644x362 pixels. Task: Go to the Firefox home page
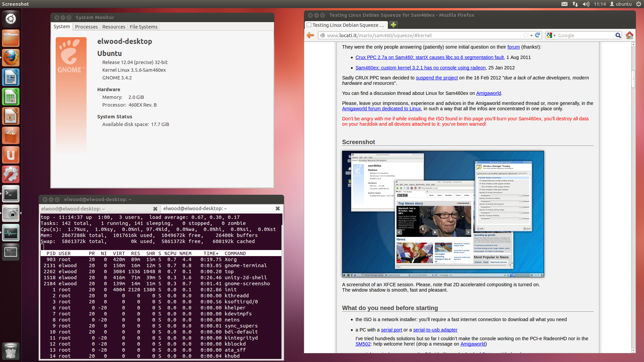point(630,35)
